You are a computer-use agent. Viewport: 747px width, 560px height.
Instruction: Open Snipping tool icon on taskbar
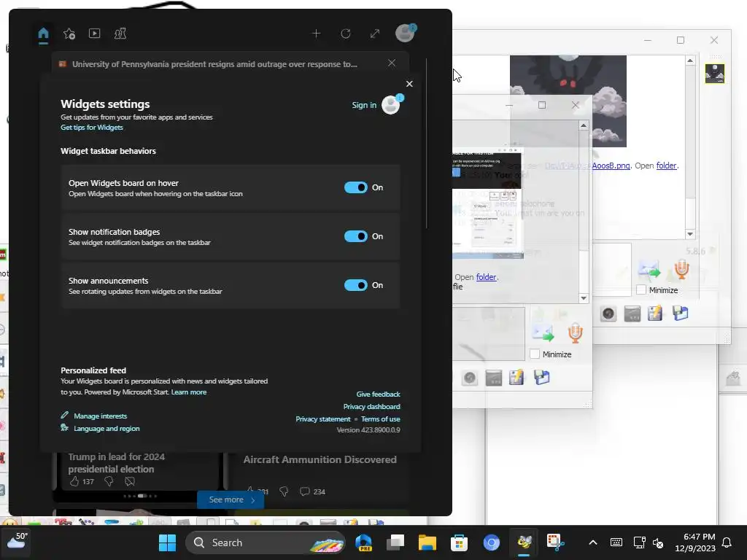(555, 542)
